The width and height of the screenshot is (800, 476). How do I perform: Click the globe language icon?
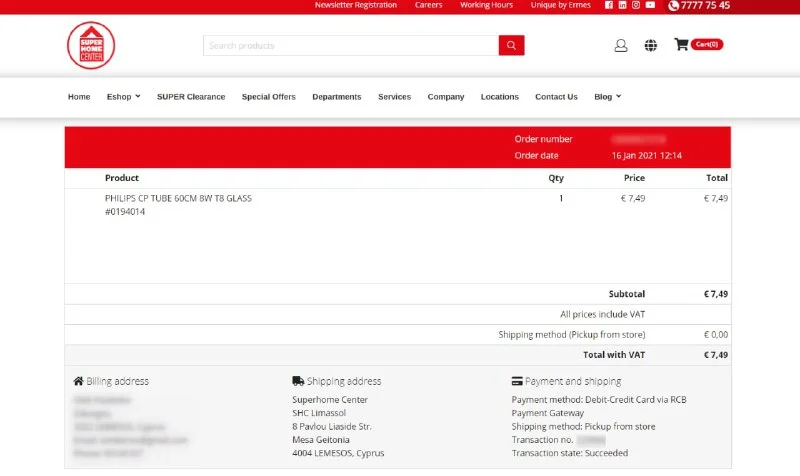coord(651,45)
